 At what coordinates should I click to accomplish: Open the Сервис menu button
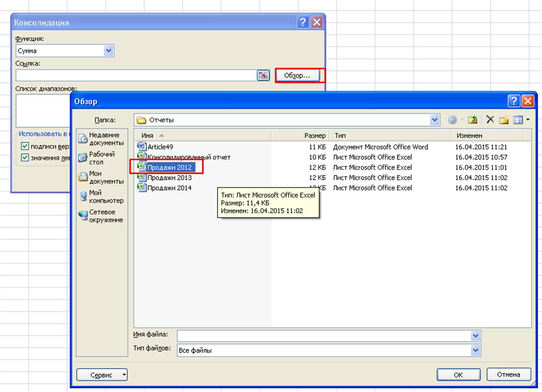(x=102, y=375)
